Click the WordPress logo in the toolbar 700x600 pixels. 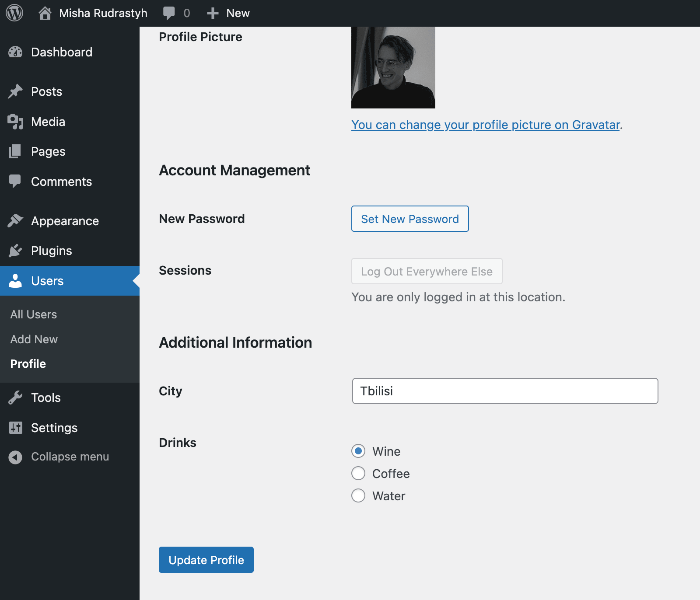pos(14,13)
